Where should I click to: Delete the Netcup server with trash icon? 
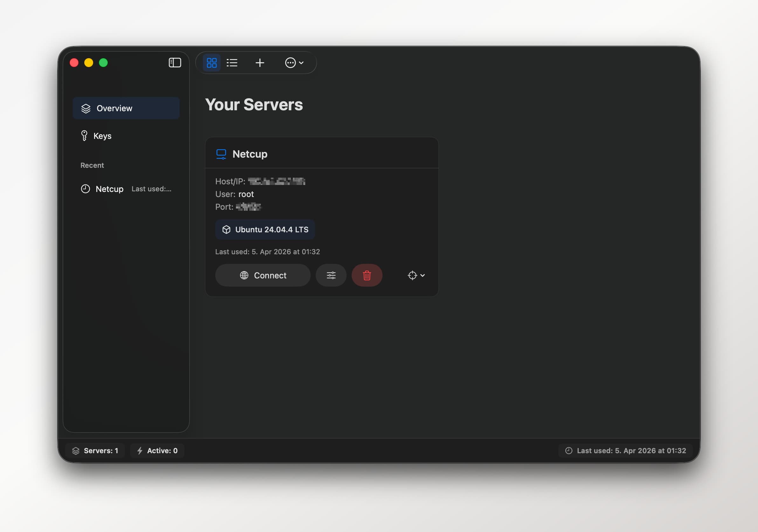[367, 275]
